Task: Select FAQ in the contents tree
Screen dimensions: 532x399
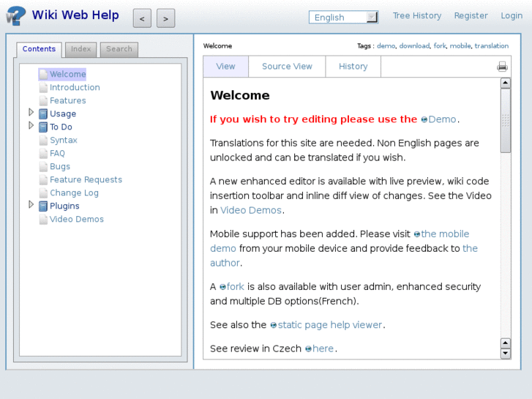Action: coord(57,154)
